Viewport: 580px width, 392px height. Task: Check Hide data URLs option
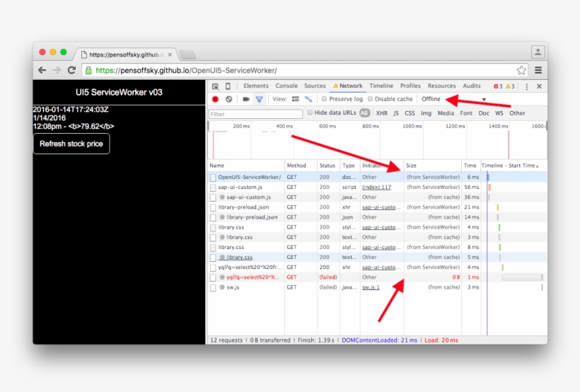310,113
